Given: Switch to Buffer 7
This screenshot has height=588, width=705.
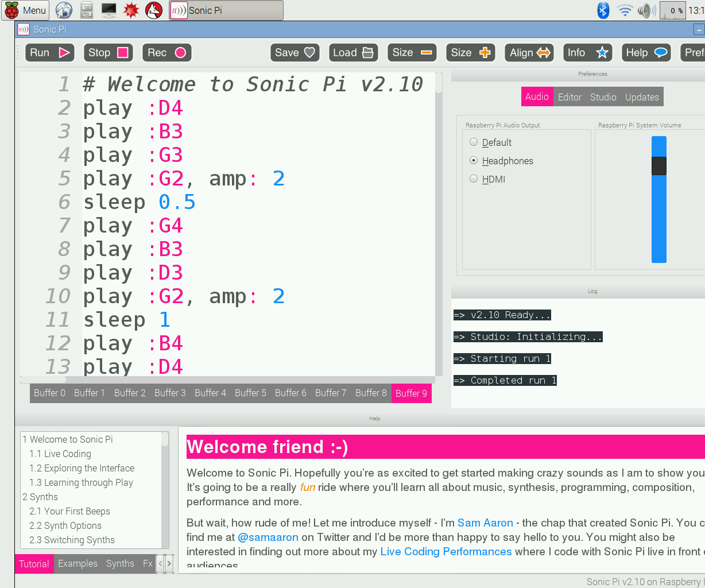Looking at the screenshot, I should click(331, 393).
